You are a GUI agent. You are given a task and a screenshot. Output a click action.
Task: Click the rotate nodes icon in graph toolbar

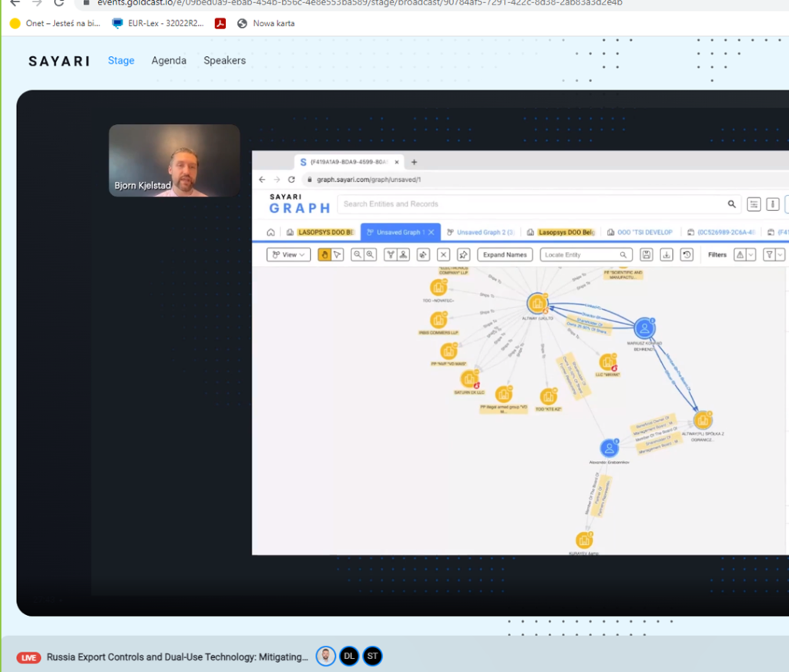[423, 255]
